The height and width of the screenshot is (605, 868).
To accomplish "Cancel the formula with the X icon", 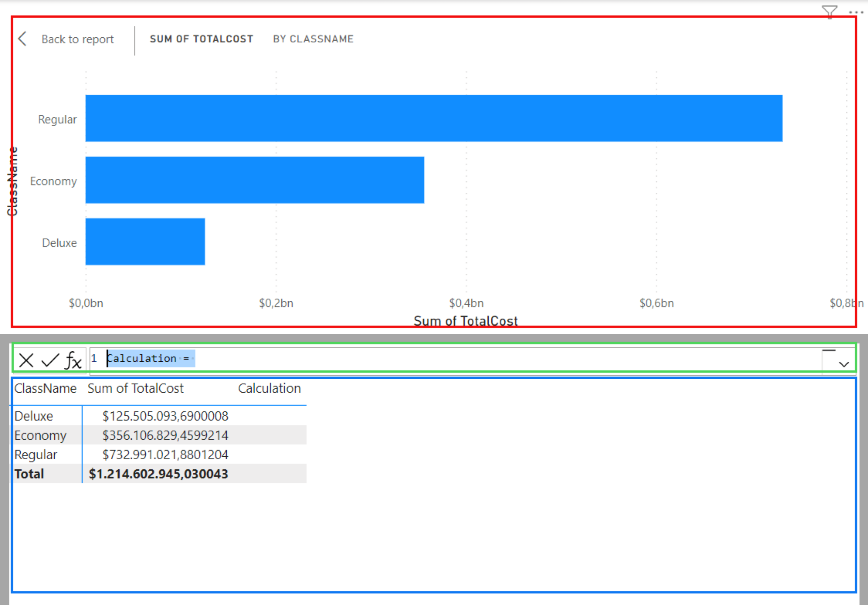I will 26,361.
